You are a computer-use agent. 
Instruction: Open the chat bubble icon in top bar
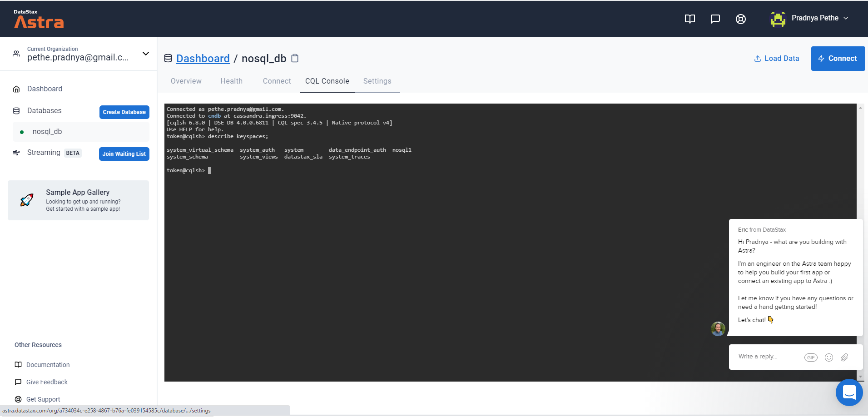[715, 19]
